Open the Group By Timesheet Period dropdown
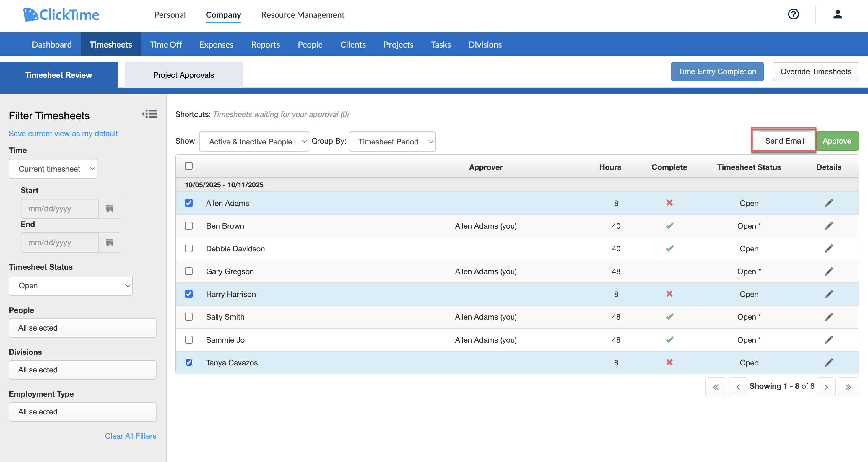The width and height of the screenshot is (868, 462). [392, 141]
